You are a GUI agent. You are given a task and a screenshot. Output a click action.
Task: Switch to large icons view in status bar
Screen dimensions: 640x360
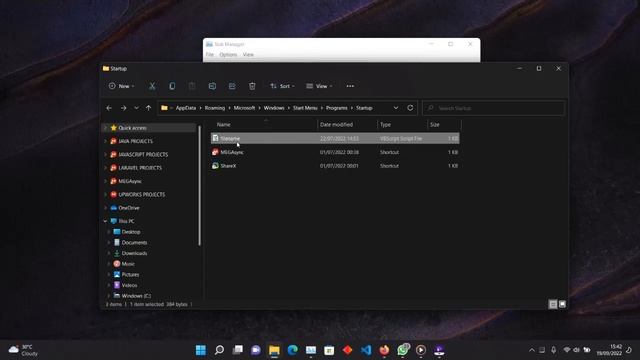coord(562,304)
